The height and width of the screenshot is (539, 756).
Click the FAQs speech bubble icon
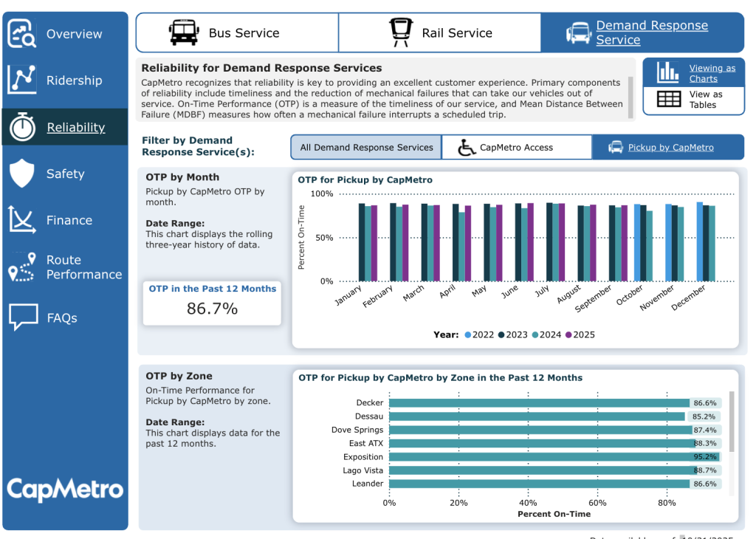click(x=22, y=317)
